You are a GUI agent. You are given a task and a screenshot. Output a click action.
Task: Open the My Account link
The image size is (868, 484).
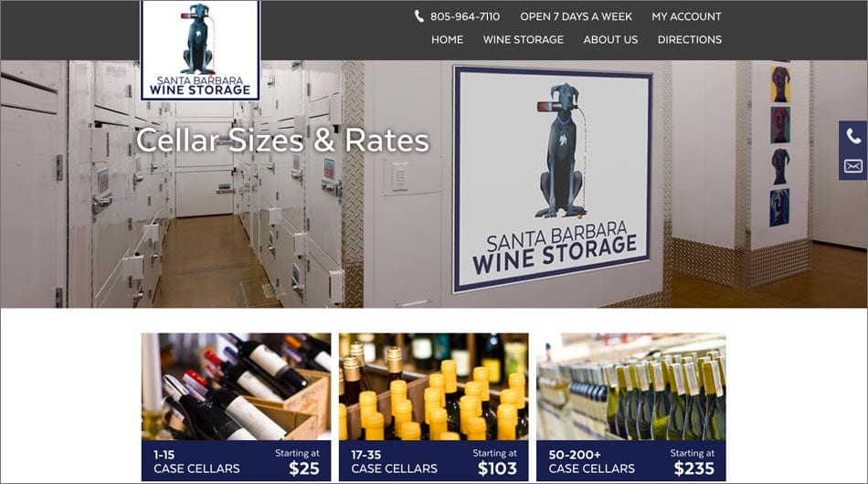[x=686, y=16]
